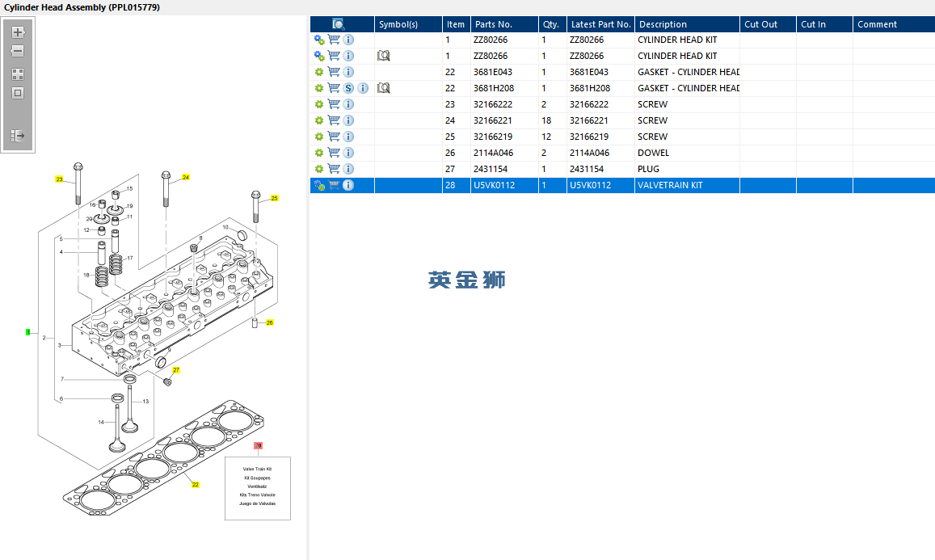
Task: Click the Cut Out column header
Action: coord(768,24)
